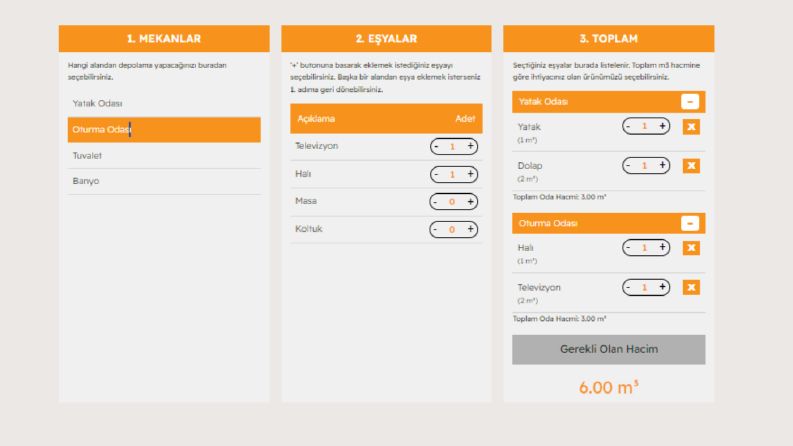Click the Gerekli Olan Hacim button
Viewport: 793px width, 446px height.
[608, 349]
